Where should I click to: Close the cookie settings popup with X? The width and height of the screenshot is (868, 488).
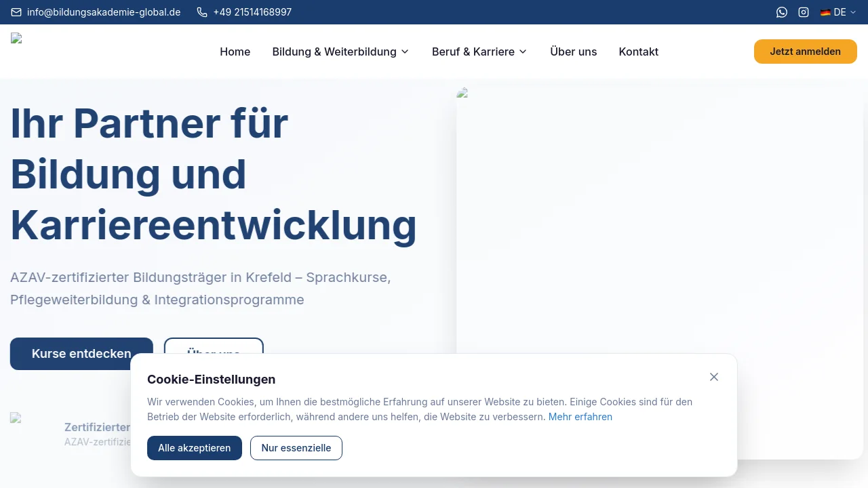714,377
